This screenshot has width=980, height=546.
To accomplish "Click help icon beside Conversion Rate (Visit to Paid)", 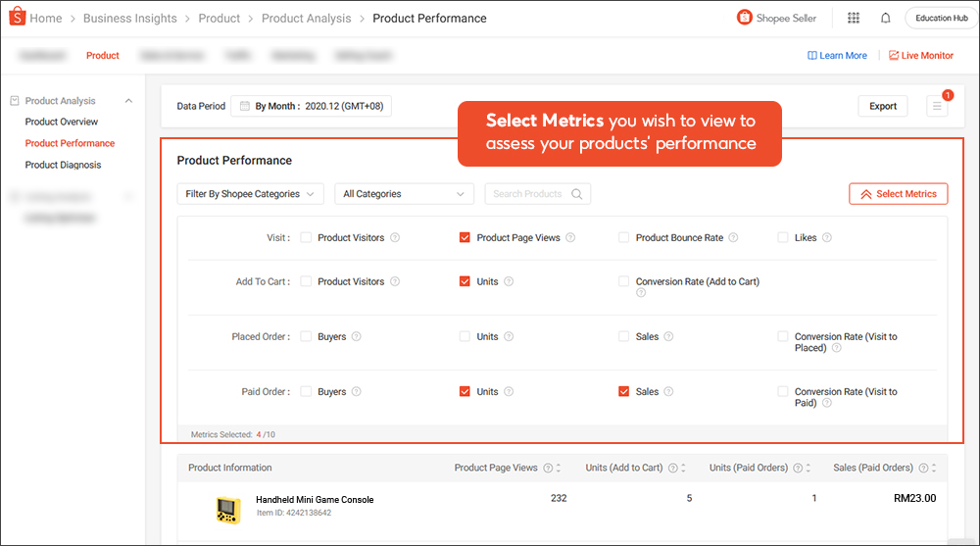I will point(827,403).
